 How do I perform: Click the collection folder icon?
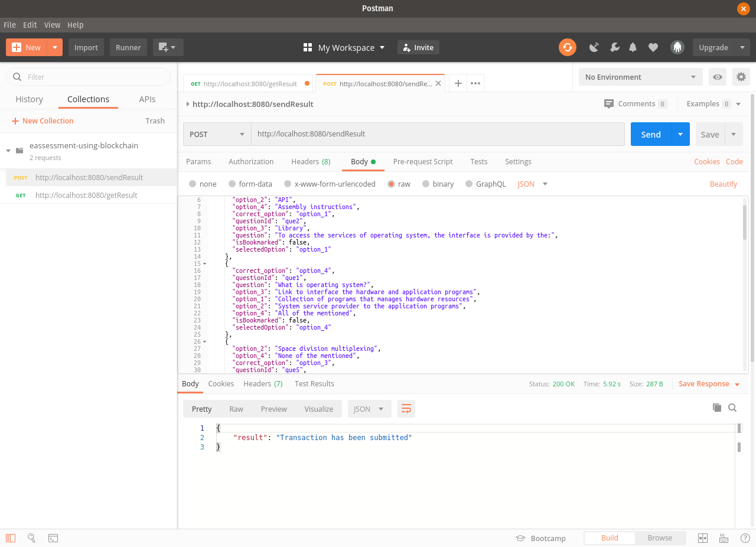[x=19, y=151]
